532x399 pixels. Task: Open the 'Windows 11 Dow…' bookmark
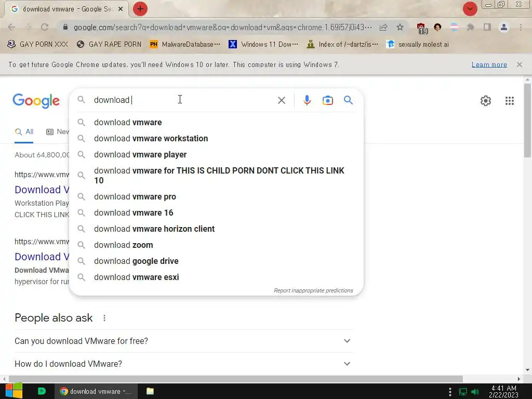(263, 44)
